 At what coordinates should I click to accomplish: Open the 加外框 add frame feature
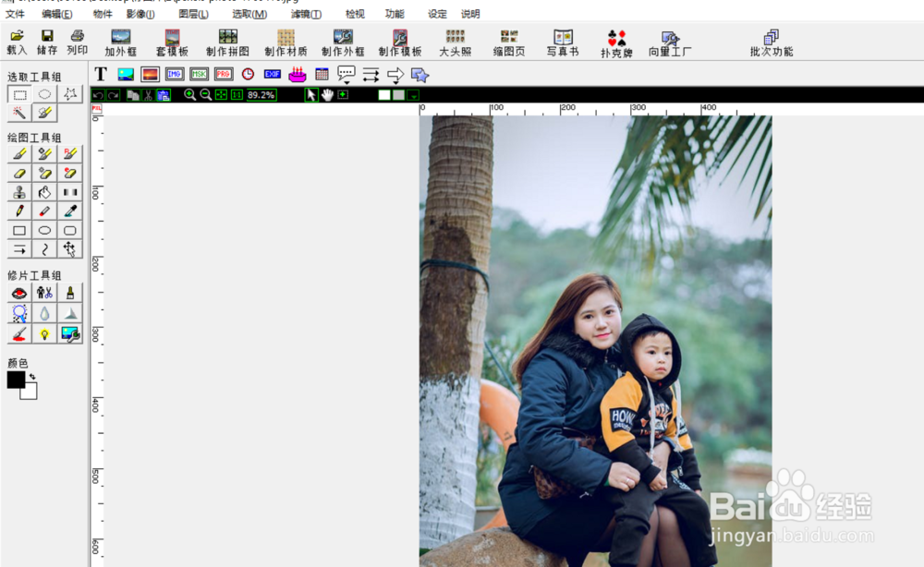click(121, 43)
